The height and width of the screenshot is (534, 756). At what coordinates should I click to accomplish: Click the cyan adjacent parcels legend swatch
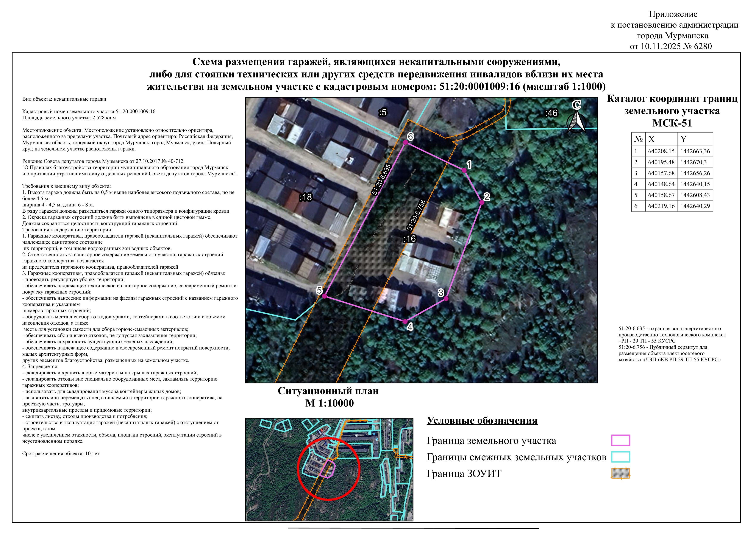[620, 457]
